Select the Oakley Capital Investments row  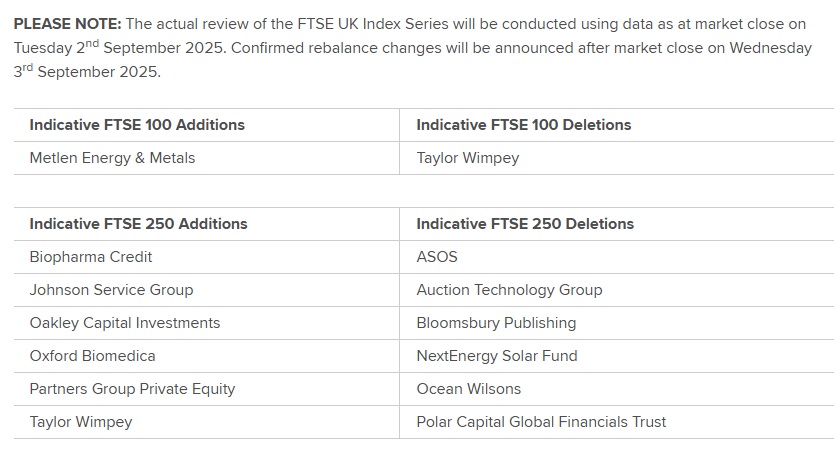click(x=124, y=323)
